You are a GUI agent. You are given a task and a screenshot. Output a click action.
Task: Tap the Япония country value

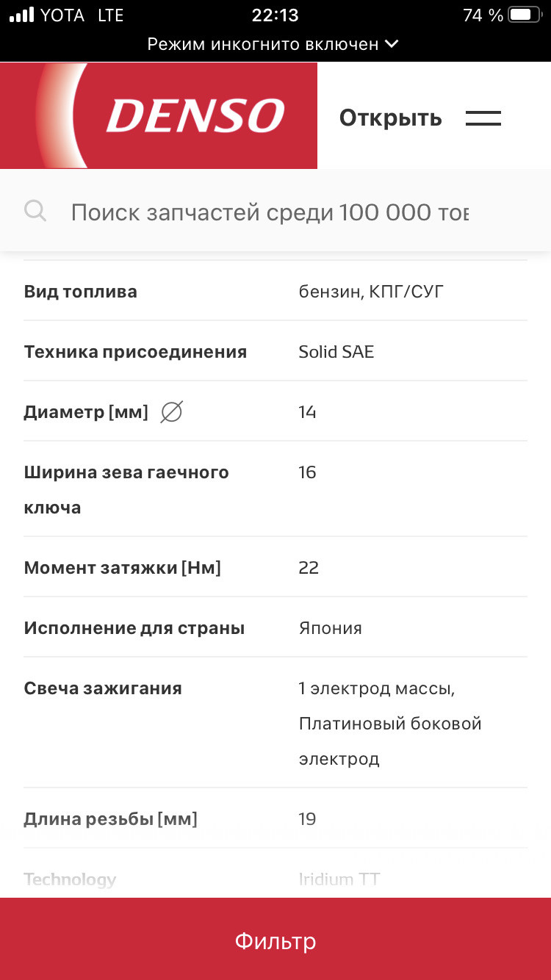pos(331,628)
